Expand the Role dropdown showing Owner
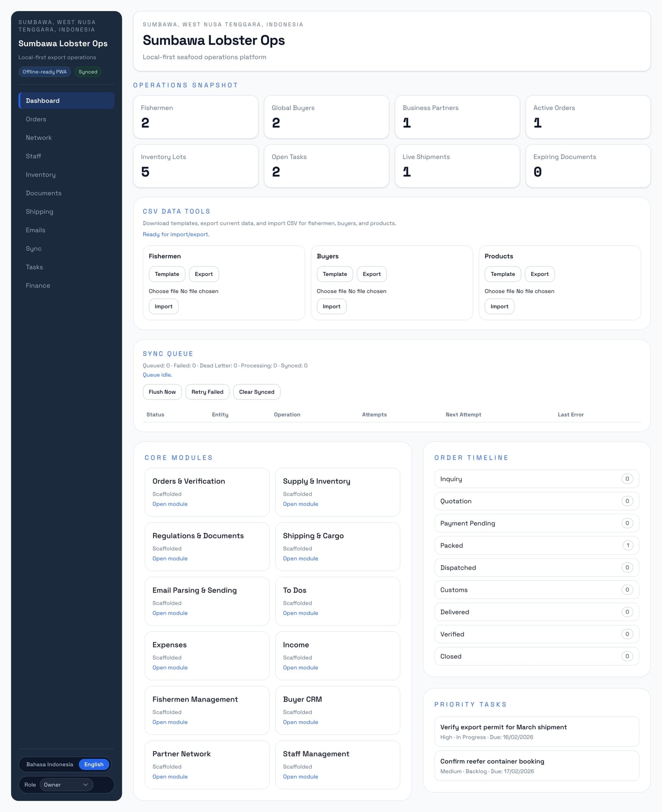This screenshot has height=812, width=662. coord(66,784)
